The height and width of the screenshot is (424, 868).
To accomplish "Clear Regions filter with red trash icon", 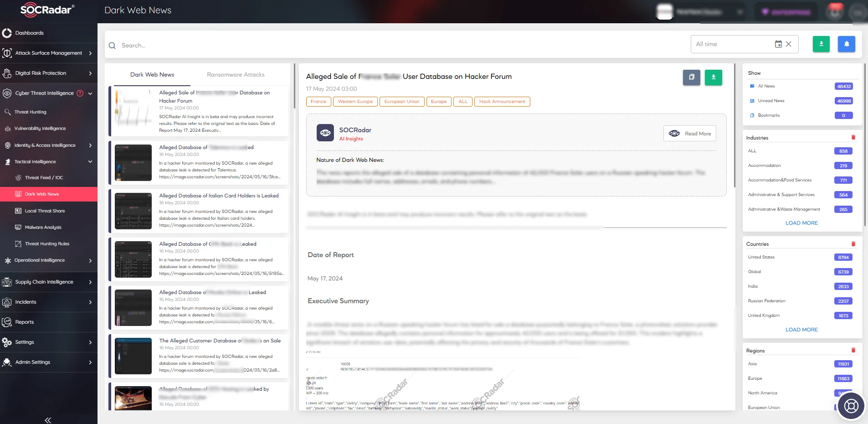I will (x=853, y=350).
